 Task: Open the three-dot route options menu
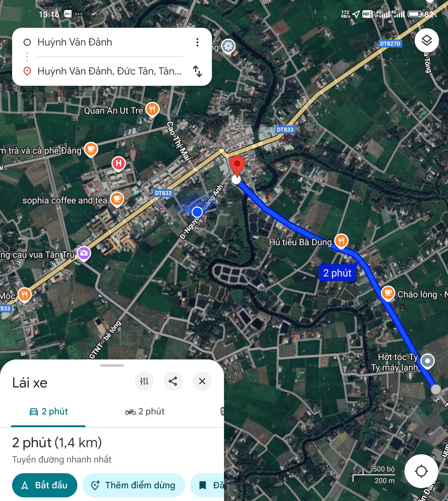coord(197,42)
